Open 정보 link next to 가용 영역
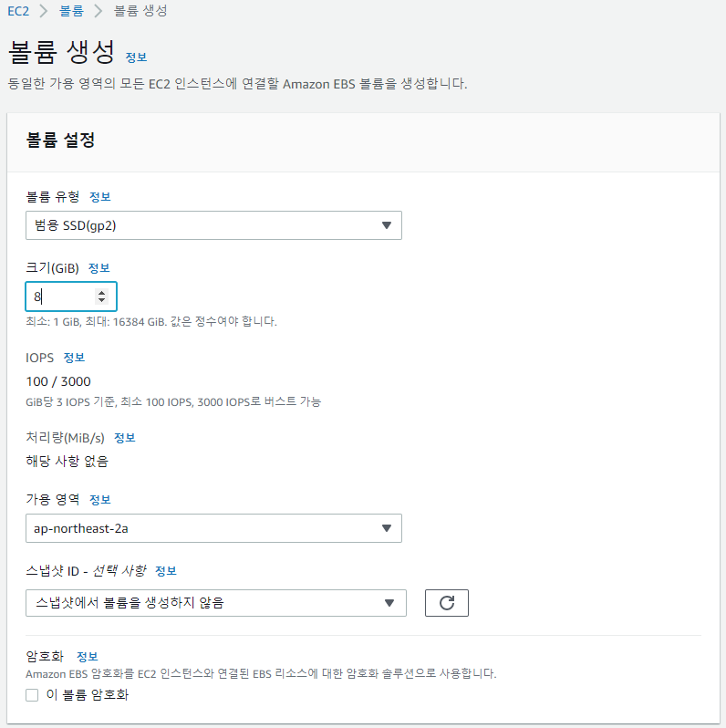This screenshot has width=726, height=728. click(x=99, y=500)
